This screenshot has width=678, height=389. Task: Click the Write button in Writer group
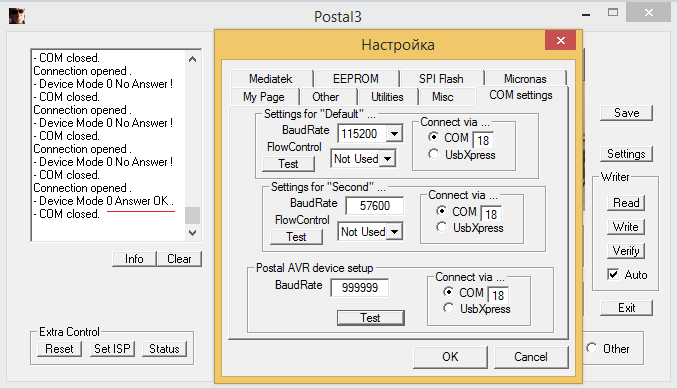point(626,227)
